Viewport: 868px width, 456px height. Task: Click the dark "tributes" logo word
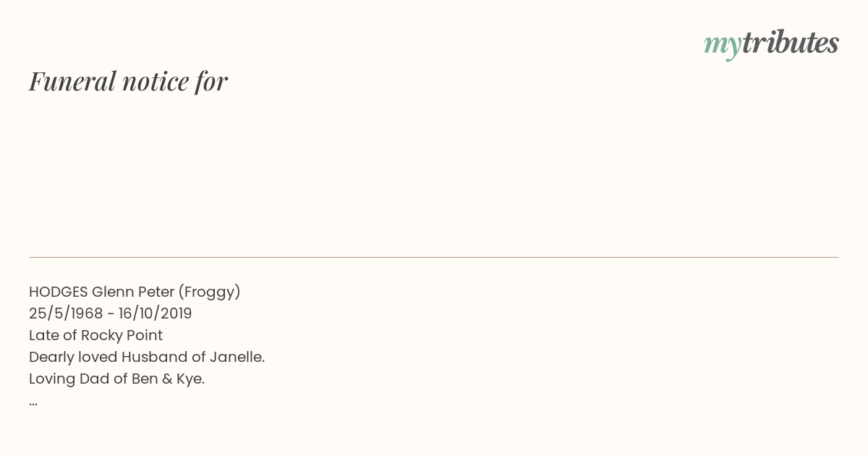(791, 43)
